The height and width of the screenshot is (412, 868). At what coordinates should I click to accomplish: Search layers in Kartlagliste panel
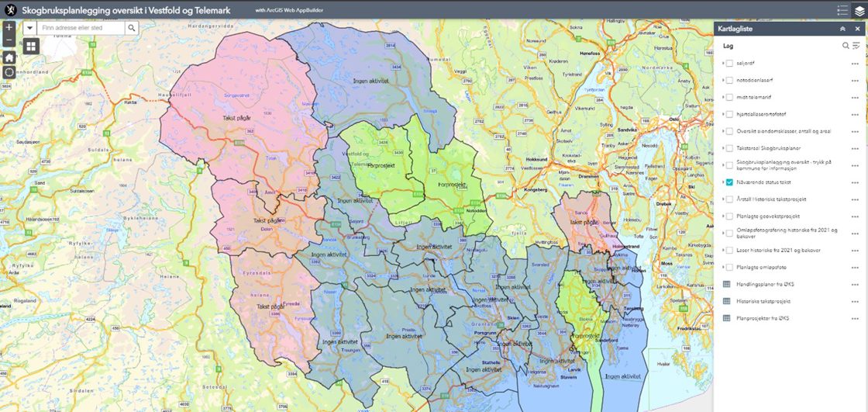[x=846, y=46]
